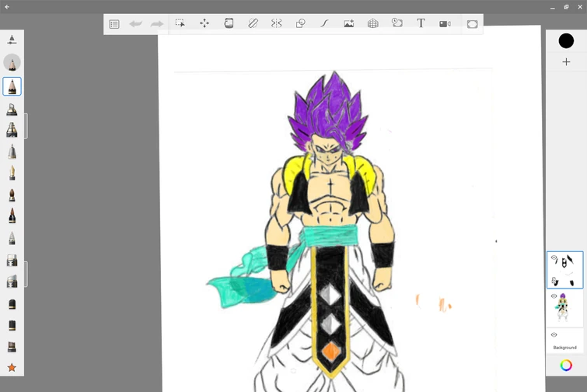
Task: Open the main menu list icon
Action: [114, 24]
